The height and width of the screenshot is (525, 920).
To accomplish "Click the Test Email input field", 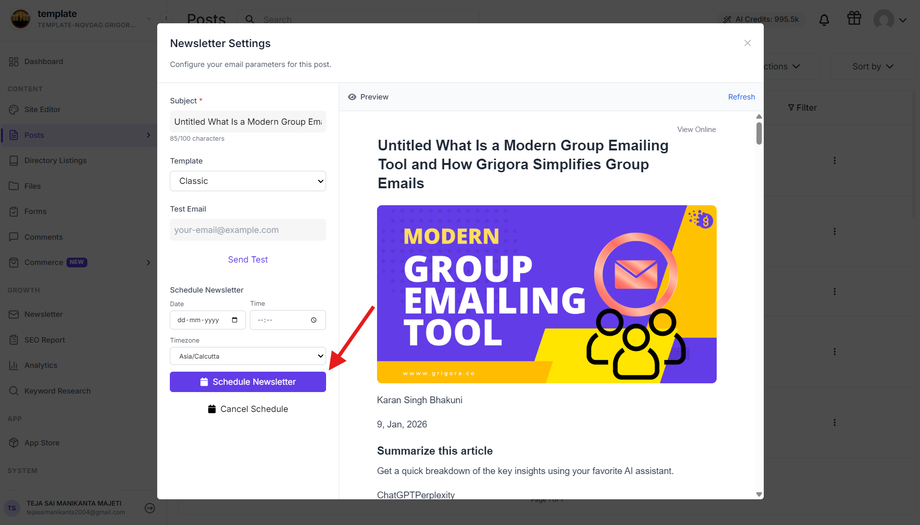I will click(248, 230).
